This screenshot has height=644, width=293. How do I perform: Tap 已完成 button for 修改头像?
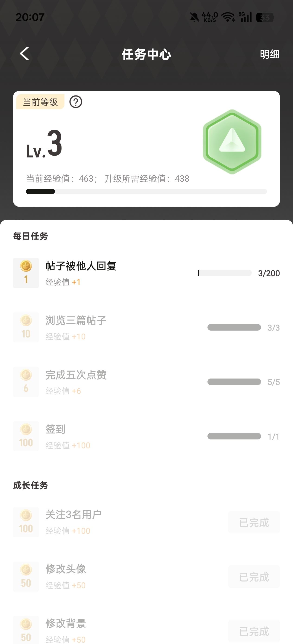tap(254, 577)
